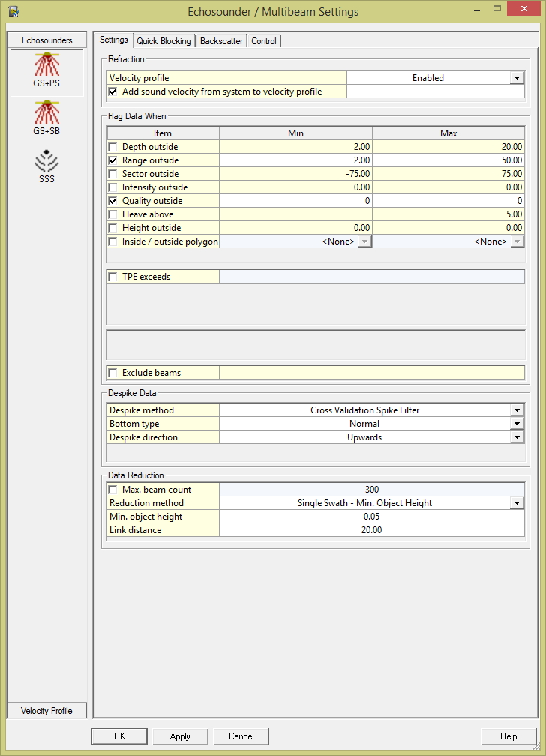Enable the Max. beam count checkbox
The width and height of the screenshot is (546, 756).
(x=113, y=490)
